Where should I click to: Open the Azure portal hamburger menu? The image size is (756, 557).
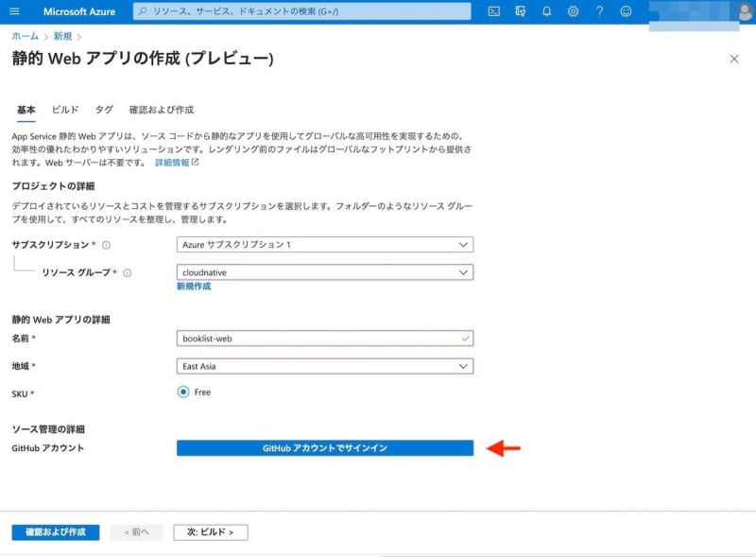(14, 11)
